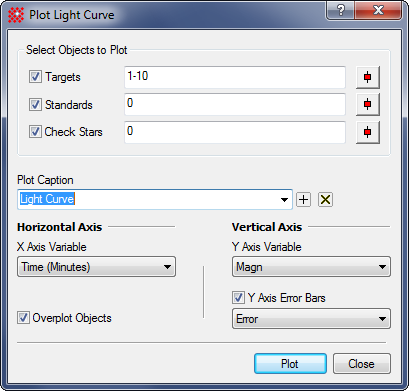Click the red Mira application icon in title bar

16,15
